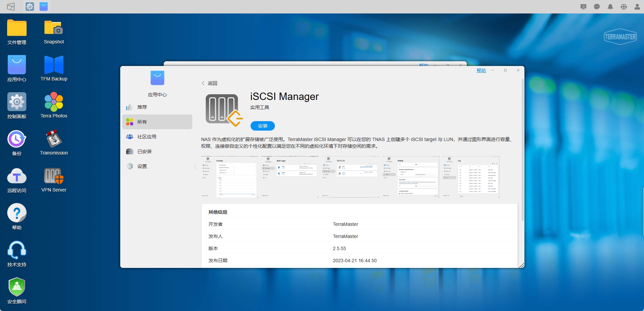Select 设置 in the sidebar

157,166
